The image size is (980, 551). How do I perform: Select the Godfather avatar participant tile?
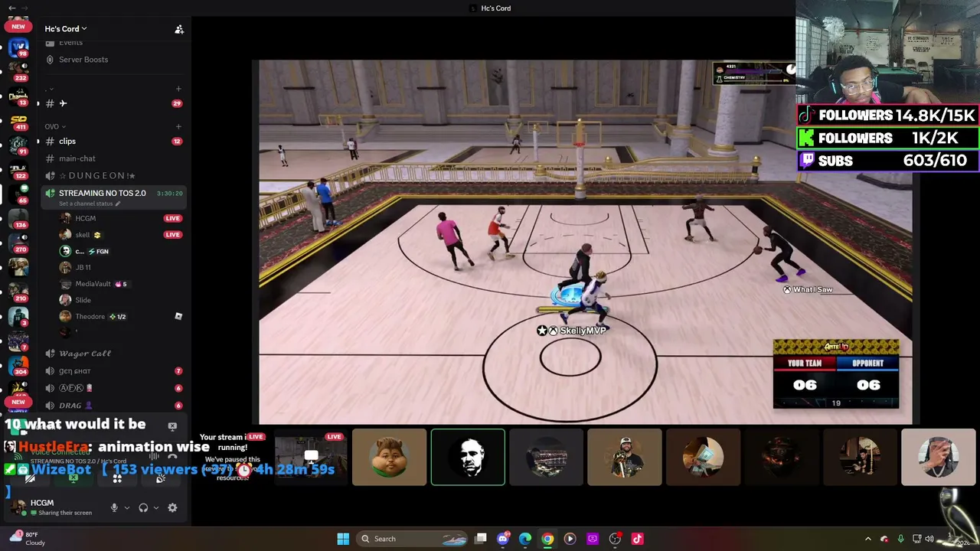tap(468, 457)
